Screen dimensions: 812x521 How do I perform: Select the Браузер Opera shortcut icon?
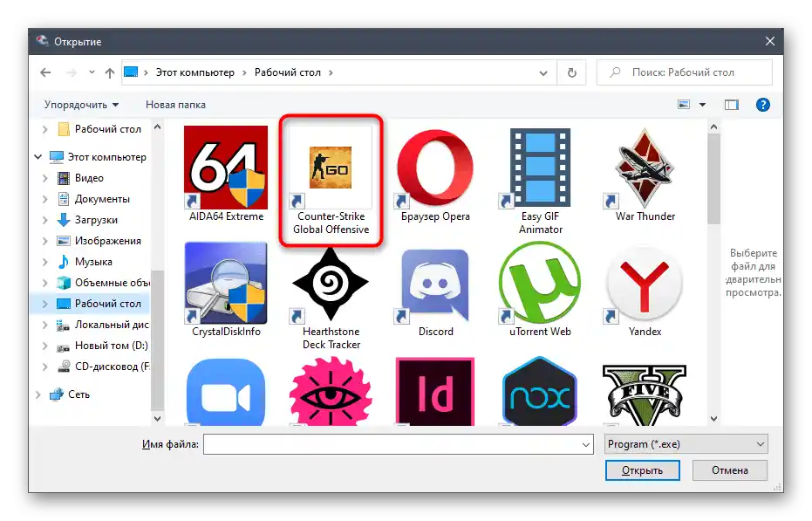(x=435, y=168)
